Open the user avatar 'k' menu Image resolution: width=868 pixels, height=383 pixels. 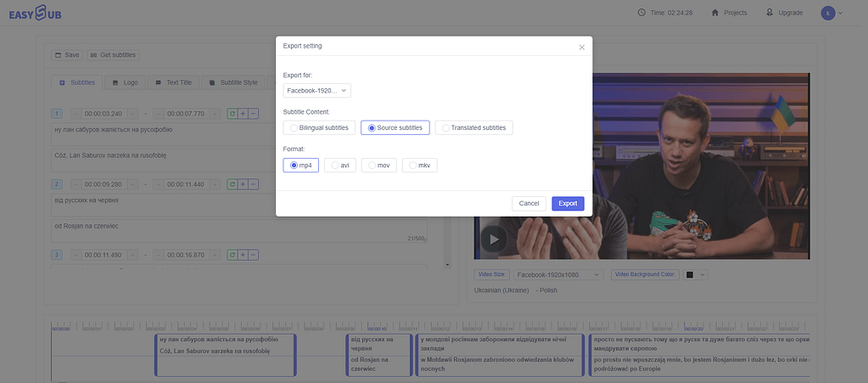coord(827,13)
